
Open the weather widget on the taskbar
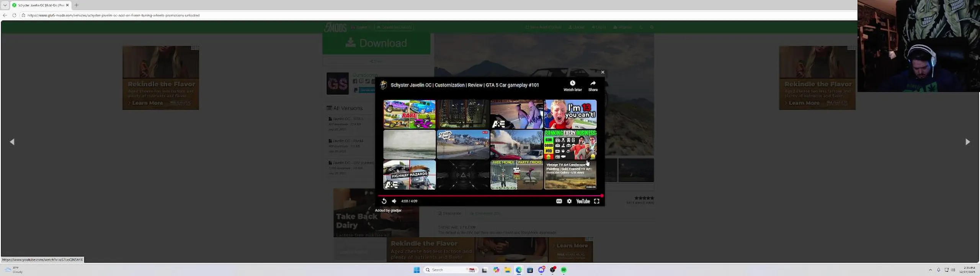pyautogui.click(x=14, y=270)
